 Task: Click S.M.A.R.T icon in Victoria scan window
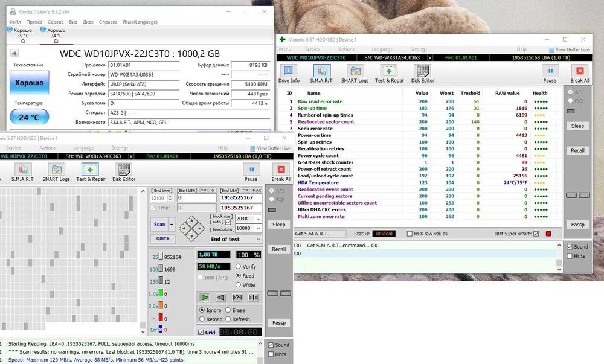coord(22,172)
